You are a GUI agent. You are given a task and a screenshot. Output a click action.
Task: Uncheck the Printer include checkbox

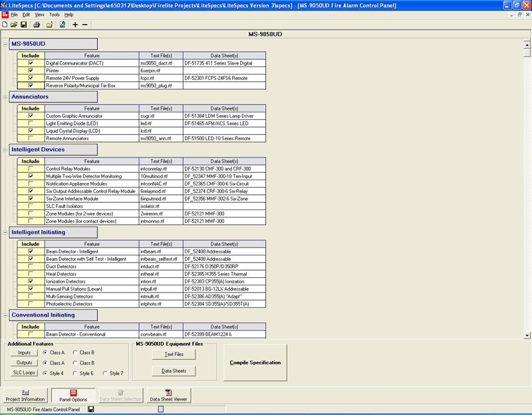(x=31, y=70)
